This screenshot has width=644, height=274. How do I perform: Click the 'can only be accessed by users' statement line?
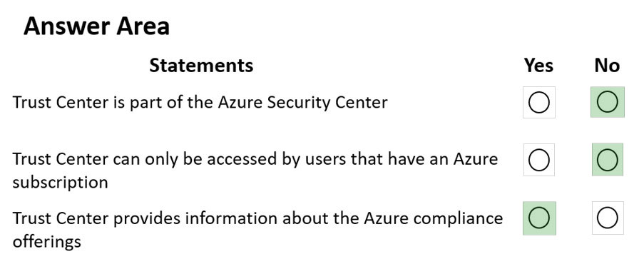click(255, 159)
